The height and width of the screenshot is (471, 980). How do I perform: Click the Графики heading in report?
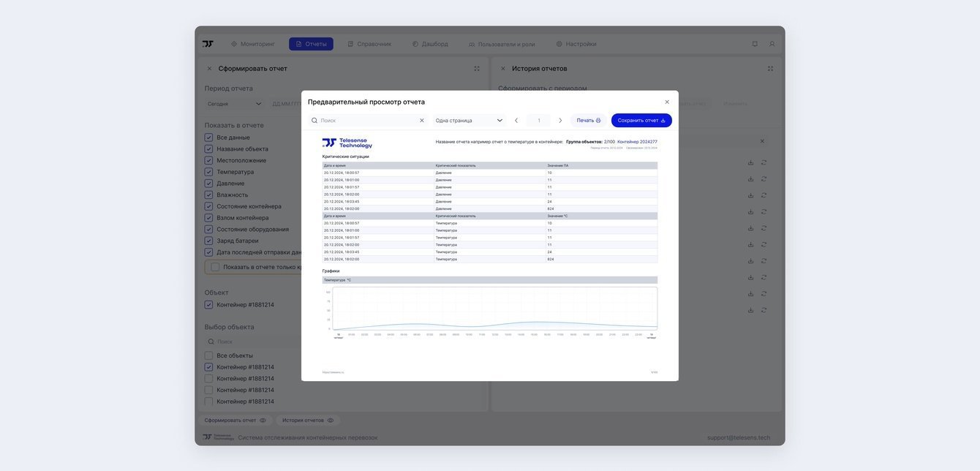[331, 271]
